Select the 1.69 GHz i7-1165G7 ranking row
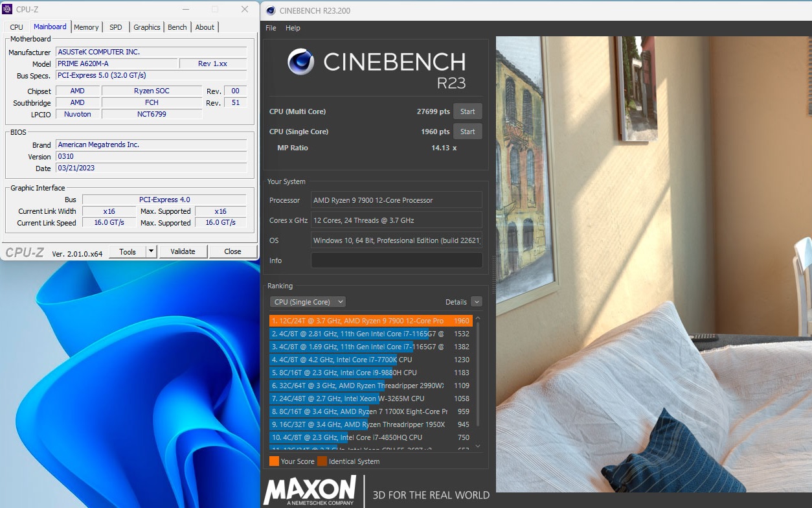 click(371, 347)
